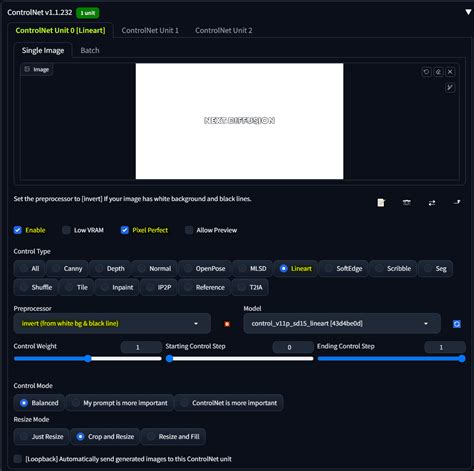This screenshot has height=471, width=474.
Task: Select the Canny control type
Action: [x=68, y=269]
